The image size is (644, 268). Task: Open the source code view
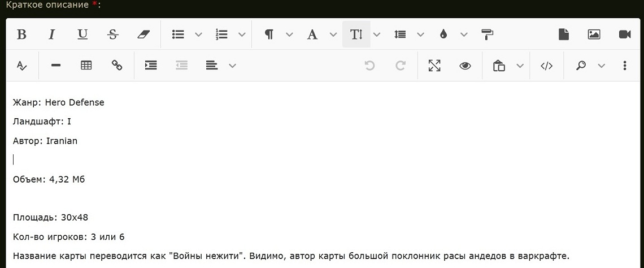pos(546,66)
